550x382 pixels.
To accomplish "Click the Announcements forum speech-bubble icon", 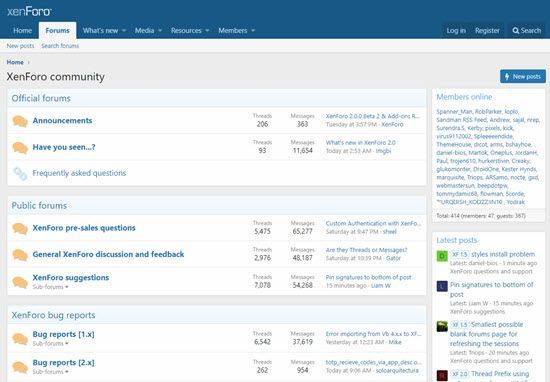I will [20, 121].
